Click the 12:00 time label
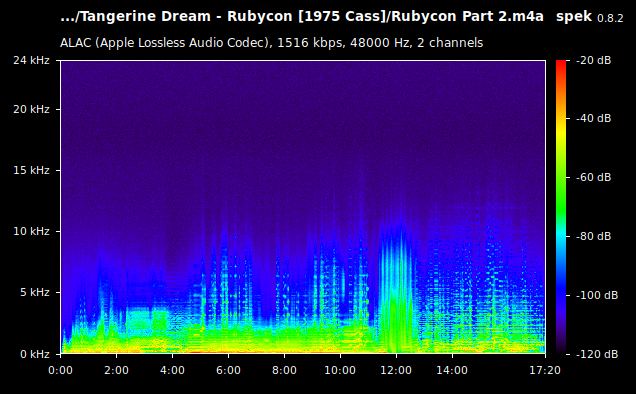Screen dimensions: 636x394 396,370
